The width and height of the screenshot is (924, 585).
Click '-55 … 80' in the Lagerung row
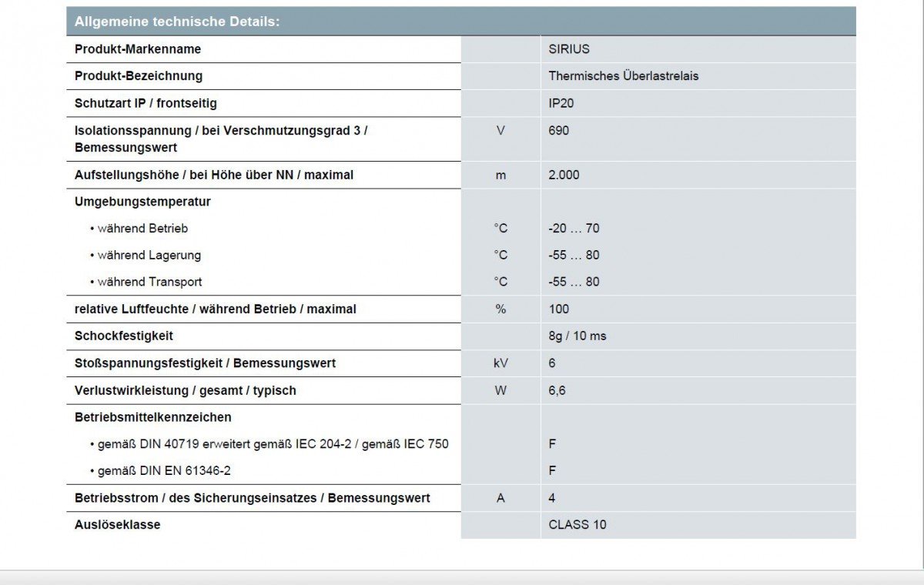coord(574,255)
